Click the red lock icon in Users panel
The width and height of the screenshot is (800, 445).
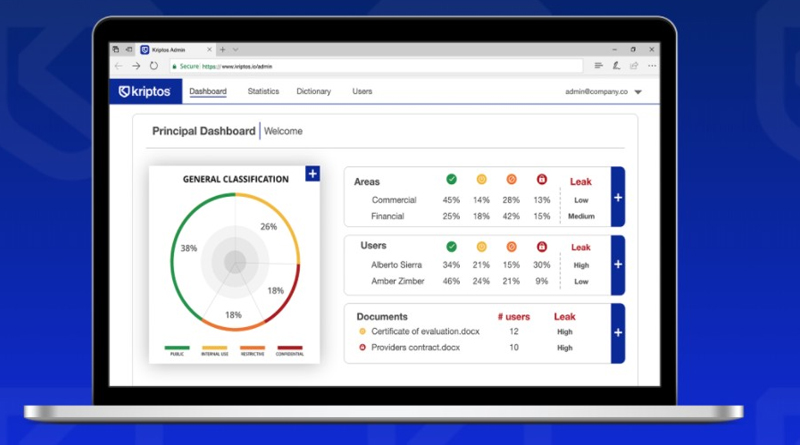click(542, 247)
